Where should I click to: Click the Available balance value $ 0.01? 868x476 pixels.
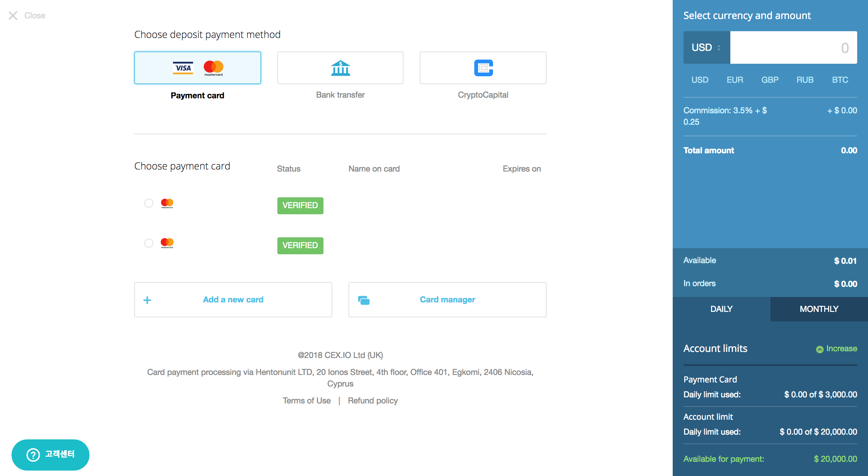pyautogui.click(x=845, y=261)
